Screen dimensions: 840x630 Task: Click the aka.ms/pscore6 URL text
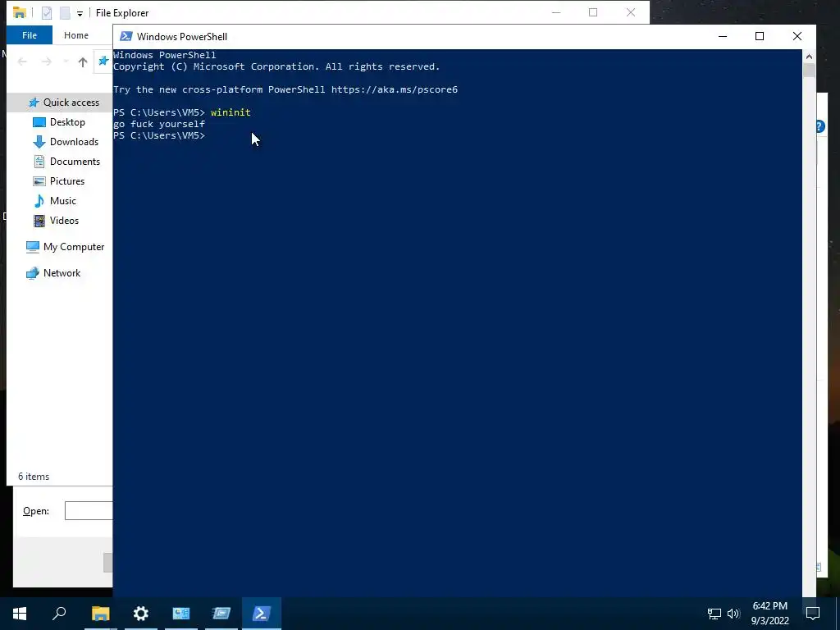(x=395, y=89)
